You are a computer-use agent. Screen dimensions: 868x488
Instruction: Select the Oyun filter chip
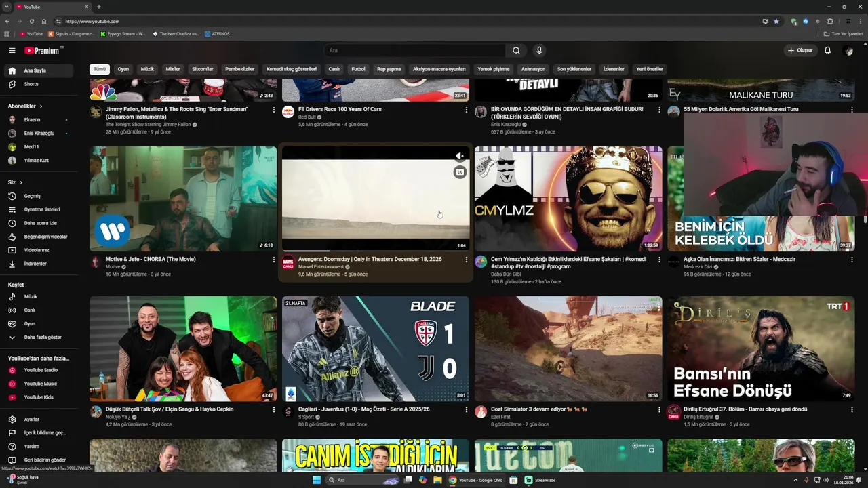click(123, 69)
